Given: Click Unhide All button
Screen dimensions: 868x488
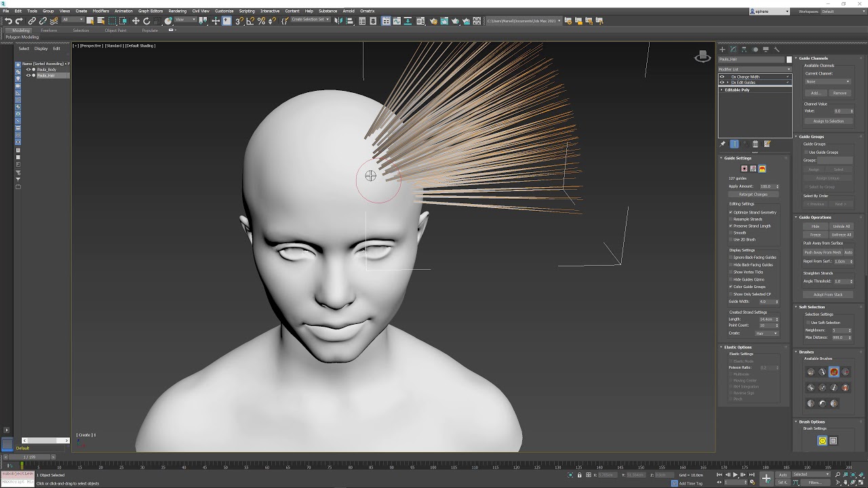Looking at the screenshot, I should (x=841, y=226).
